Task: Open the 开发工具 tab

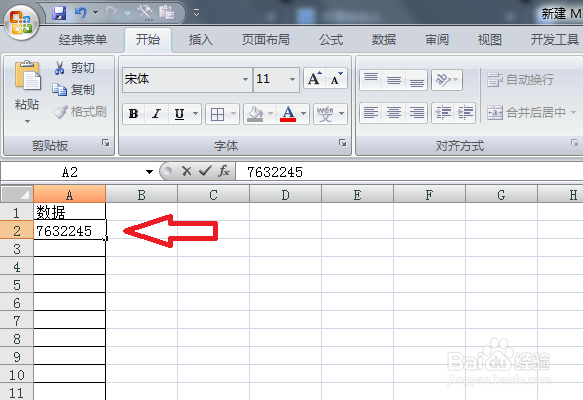Action: (554, 39)
